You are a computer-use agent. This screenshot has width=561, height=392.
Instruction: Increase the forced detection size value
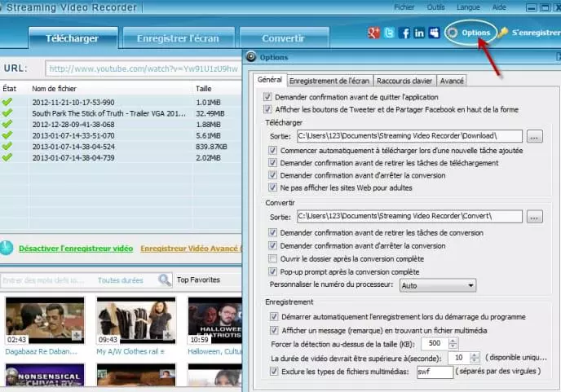tap(453, 341)
